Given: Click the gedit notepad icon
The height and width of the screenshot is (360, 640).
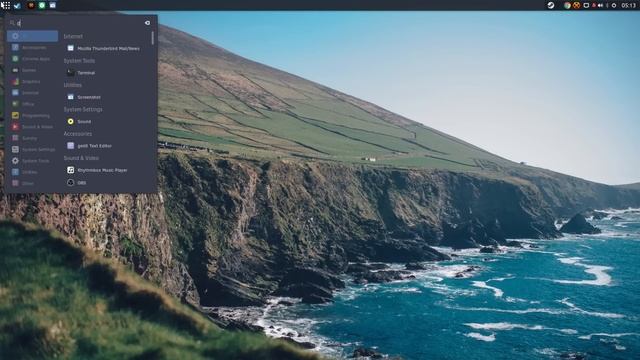Looking at the screenshot, I should click(71, 146).
